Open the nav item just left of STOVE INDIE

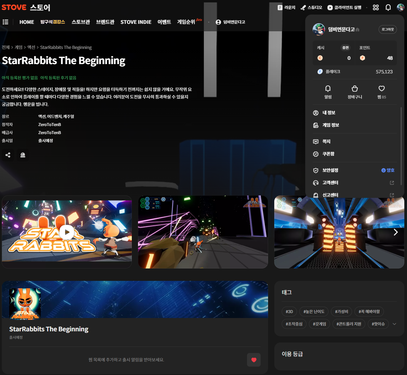pyautogui.click(x=105, y=22)
